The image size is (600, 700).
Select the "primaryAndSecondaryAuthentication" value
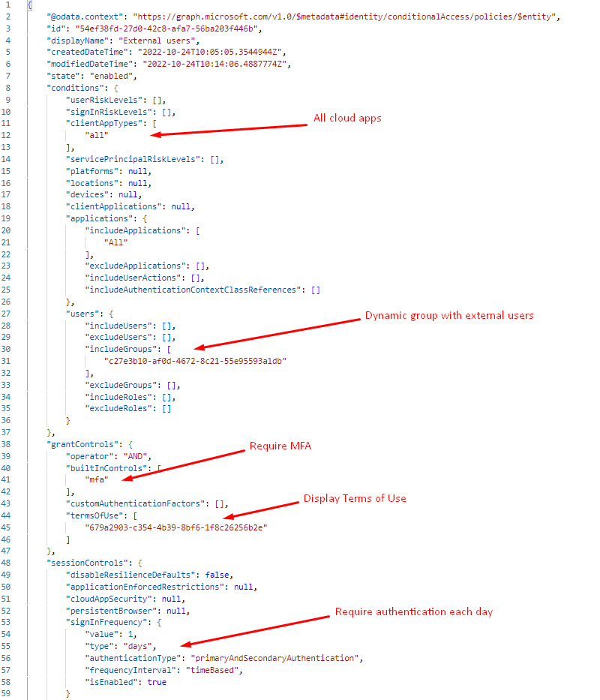(276, 658)
